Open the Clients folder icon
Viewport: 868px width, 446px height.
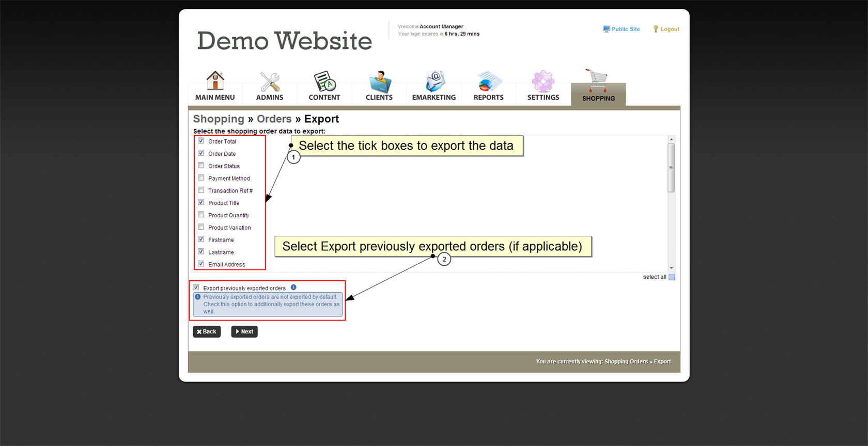pos(379,82)
